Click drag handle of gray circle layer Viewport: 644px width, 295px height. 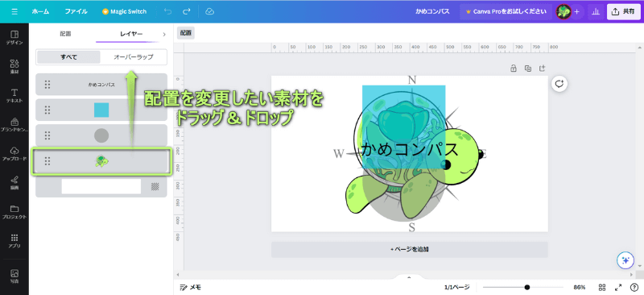click(47, 135)
